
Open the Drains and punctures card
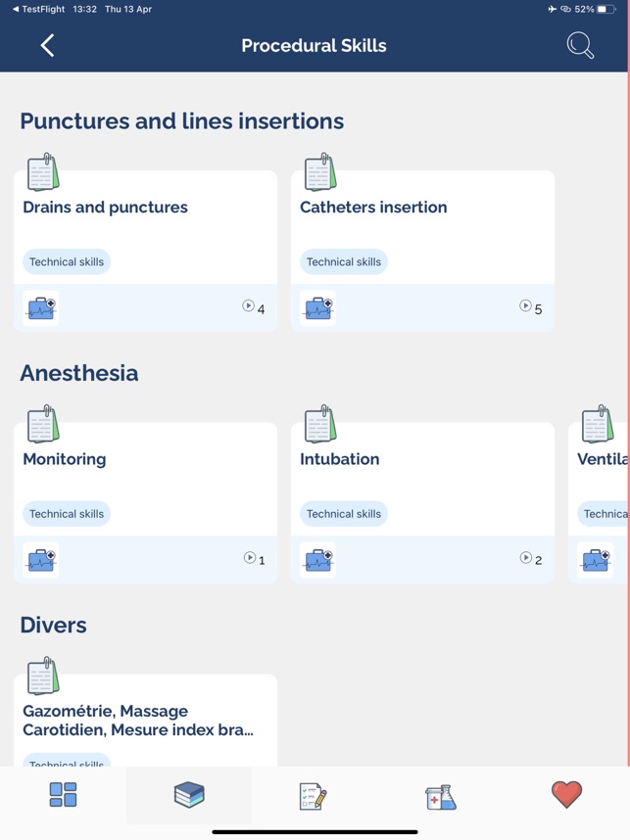(145, 251)
